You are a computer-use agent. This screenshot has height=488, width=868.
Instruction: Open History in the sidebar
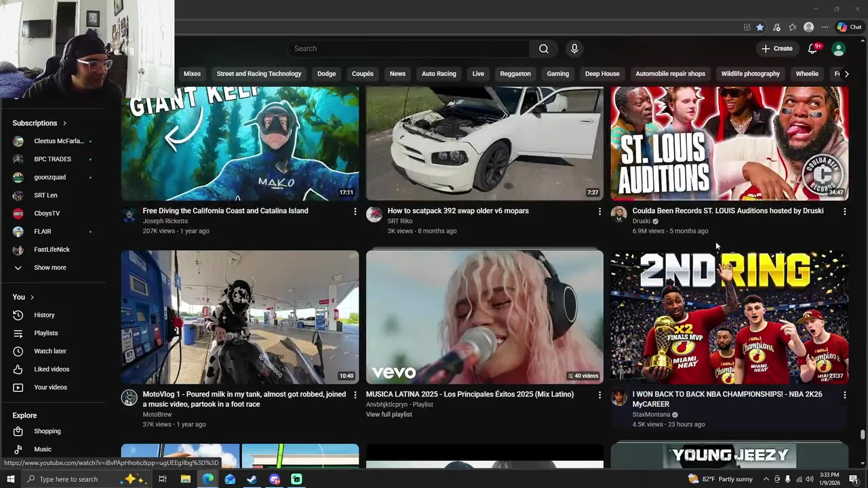pos(53,315)
